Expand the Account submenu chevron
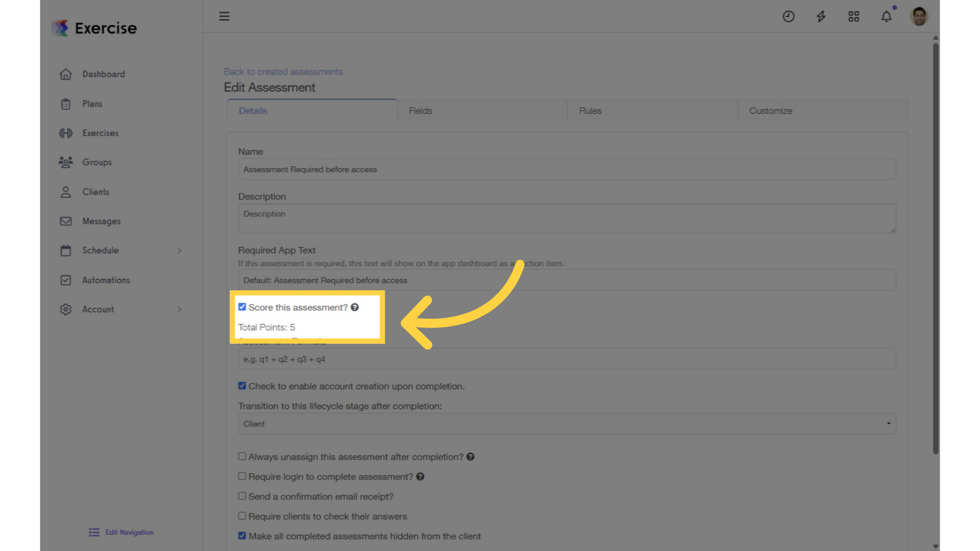980x551 pixels. pos(179,309)
